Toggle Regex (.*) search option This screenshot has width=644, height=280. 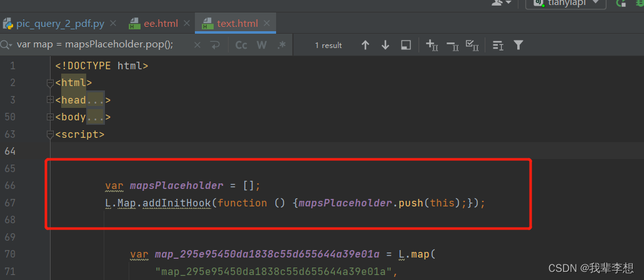(x=281, y=45)
